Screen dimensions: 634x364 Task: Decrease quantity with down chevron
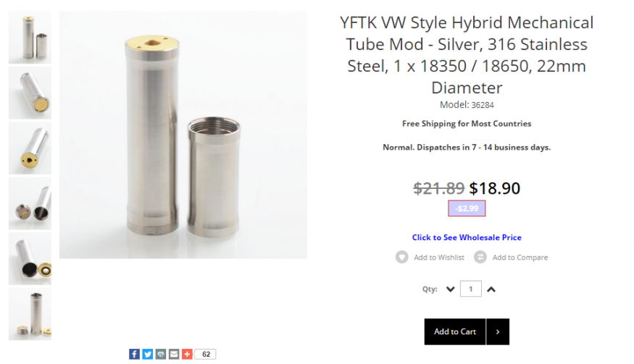(451, 289)
